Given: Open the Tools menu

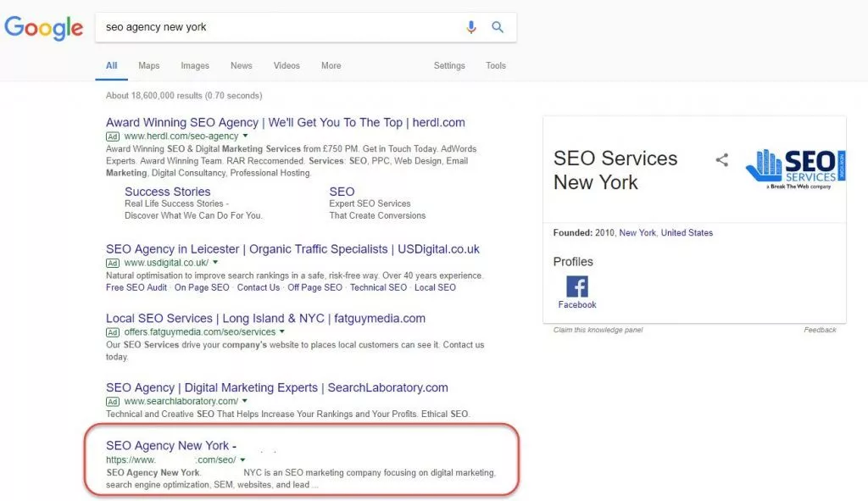Looking at the screenshot, I should point(496,65).
